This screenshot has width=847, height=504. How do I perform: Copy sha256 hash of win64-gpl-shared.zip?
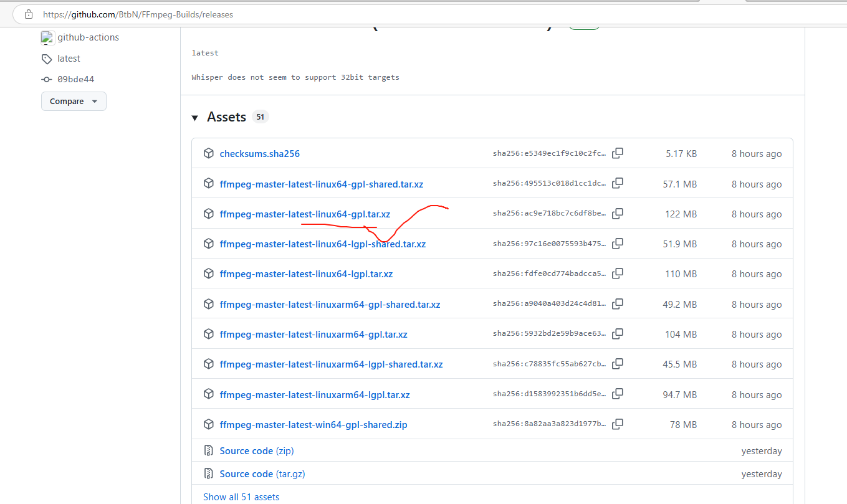[618, 424]
